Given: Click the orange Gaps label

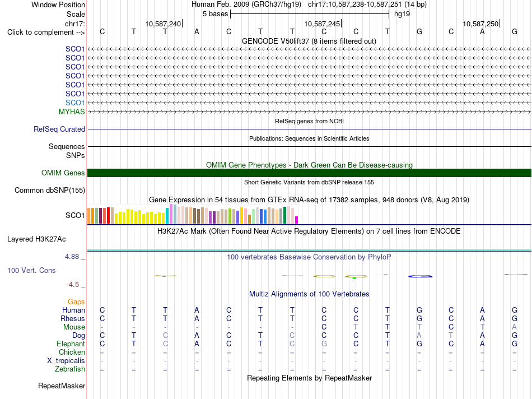Looking at the screenshot, I should 76,302.
